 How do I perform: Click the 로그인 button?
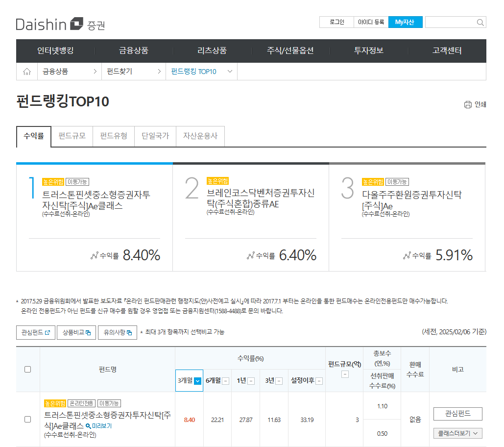[x=336, y=22]
